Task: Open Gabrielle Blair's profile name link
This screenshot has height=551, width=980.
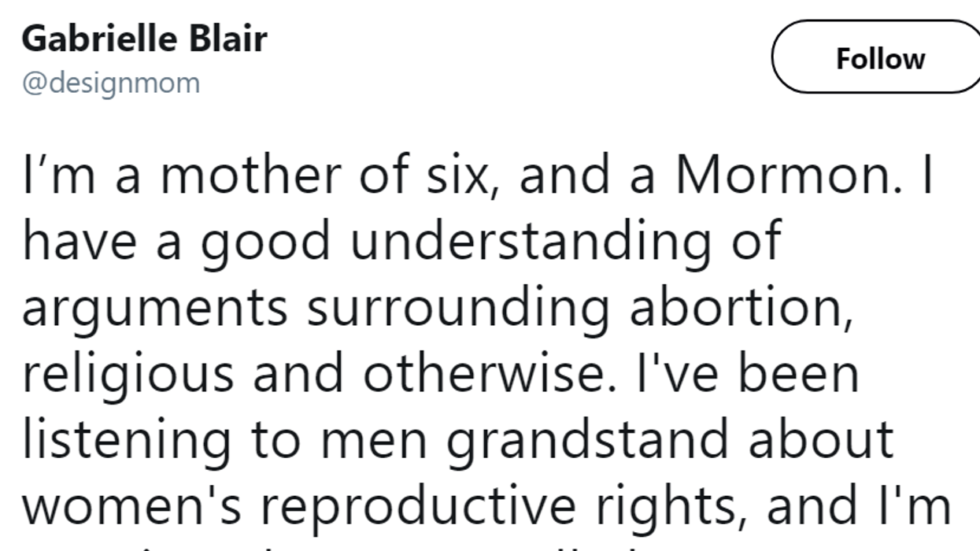Action: click(x=144, y=39)
